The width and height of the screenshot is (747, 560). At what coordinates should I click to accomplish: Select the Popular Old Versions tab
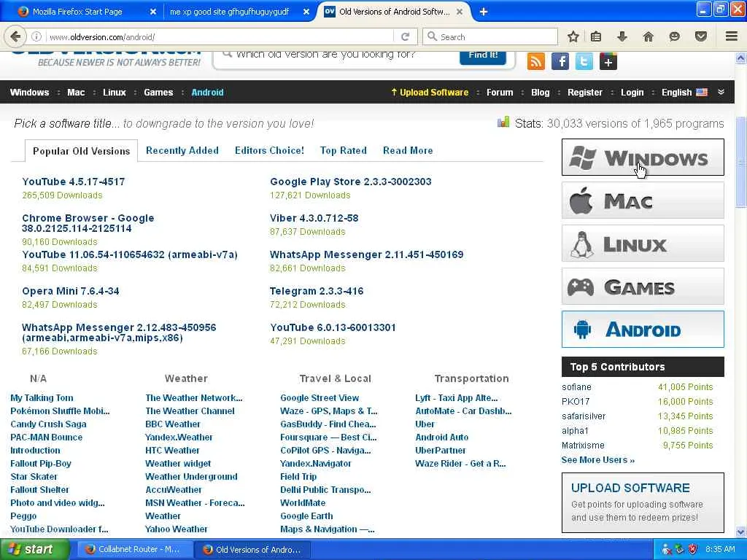point(81,151)
